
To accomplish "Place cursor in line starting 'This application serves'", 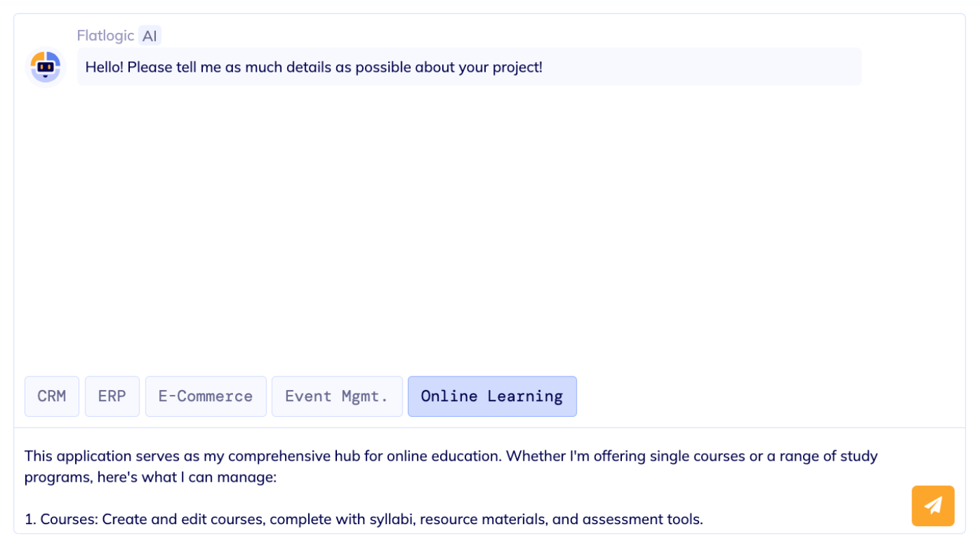I will (451, 456).
